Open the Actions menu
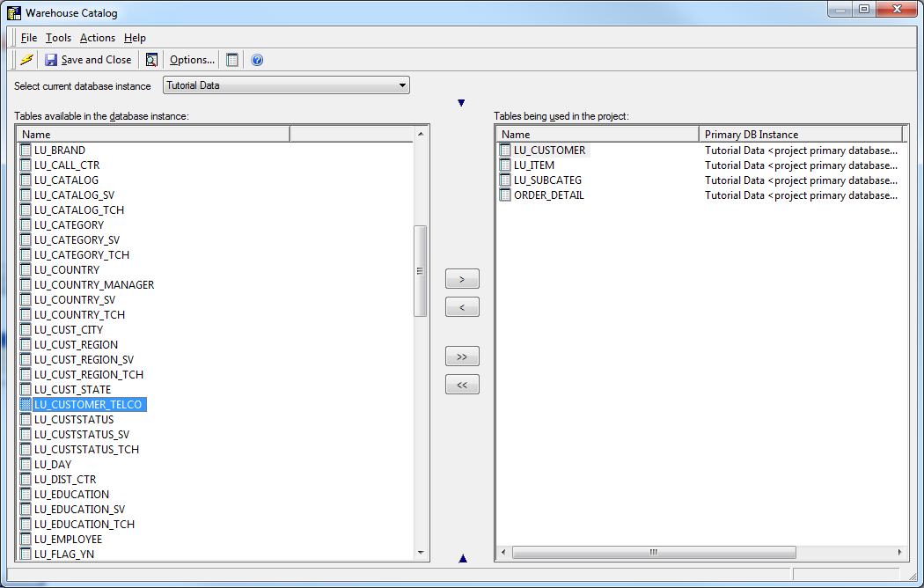 tap(98, 38)
